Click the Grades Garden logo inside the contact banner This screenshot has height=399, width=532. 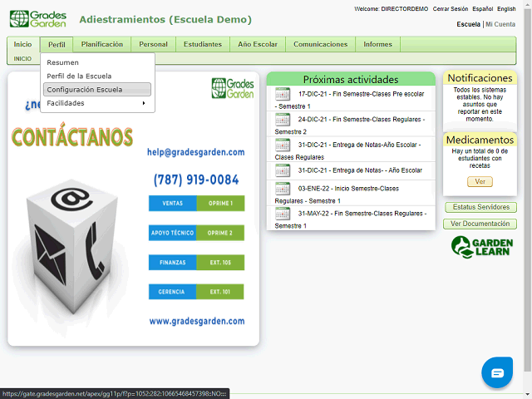pos(233,88)
